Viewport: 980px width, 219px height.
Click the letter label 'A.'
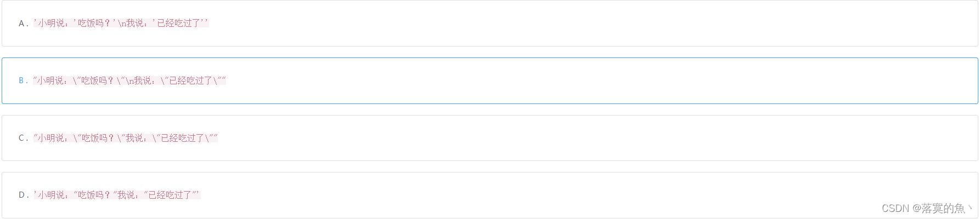23,23
